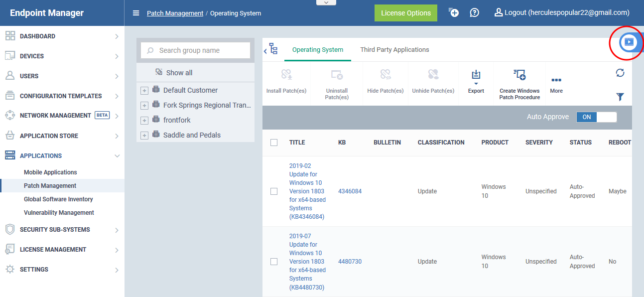This screenshot has height=297, width=644.
Task: Click the Show all groups icon
Action: coord(159,72)
